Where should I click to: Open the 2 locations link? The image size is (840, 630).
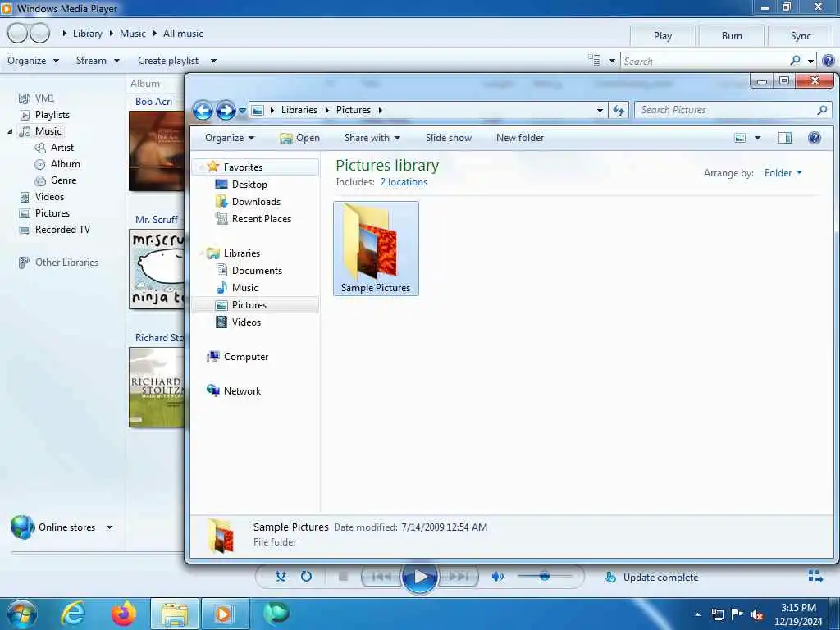tap(404, 182)
